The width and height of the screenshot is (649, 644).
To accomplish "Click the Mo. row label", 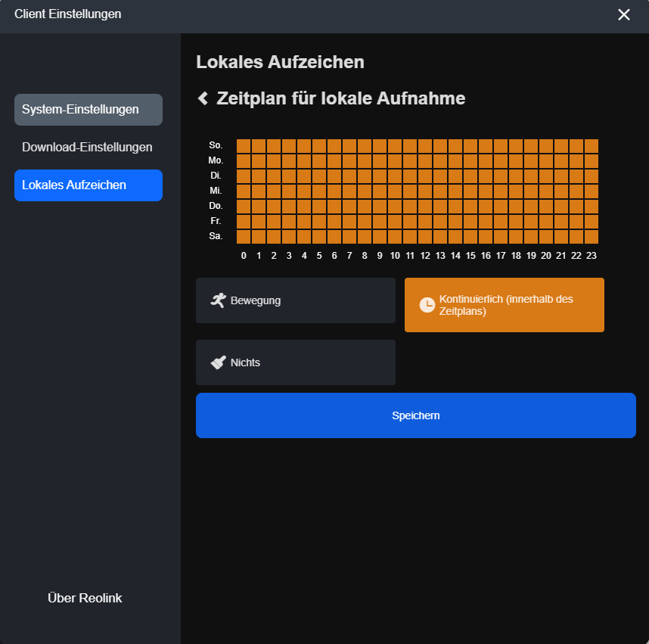I will tap(216, 160).
